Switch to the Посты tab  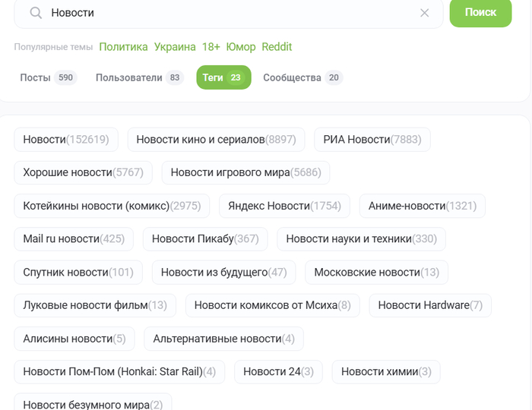pos(48,77)
